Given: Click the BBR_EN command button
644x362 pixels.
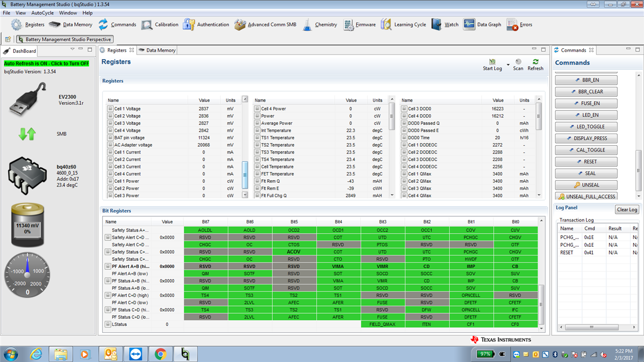Looking at the screenshot, I should click(586, 80).
